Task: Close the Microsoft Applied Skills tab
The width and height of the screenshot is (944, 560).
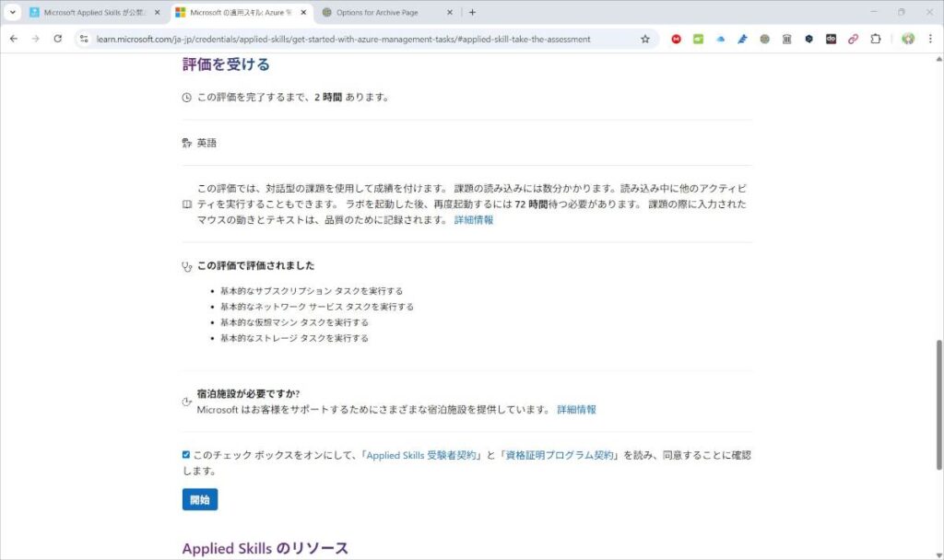Action: (x=158, y=12)
